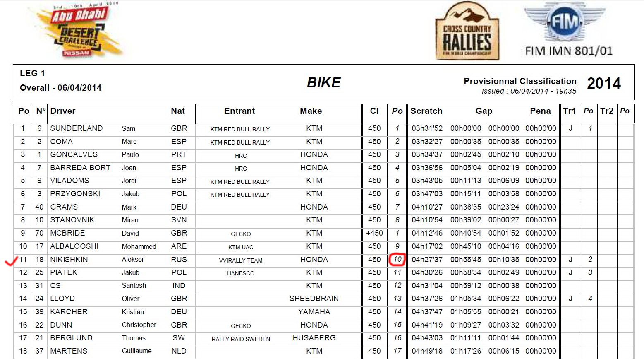Click the Provisionnal Classification heading
644x359 pixels.
520,81
